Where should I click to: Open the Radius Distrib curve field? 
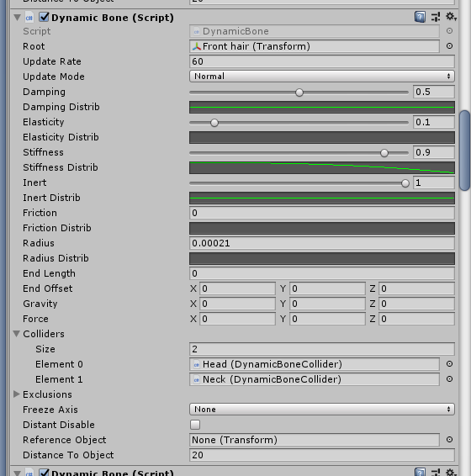[322, 258]
